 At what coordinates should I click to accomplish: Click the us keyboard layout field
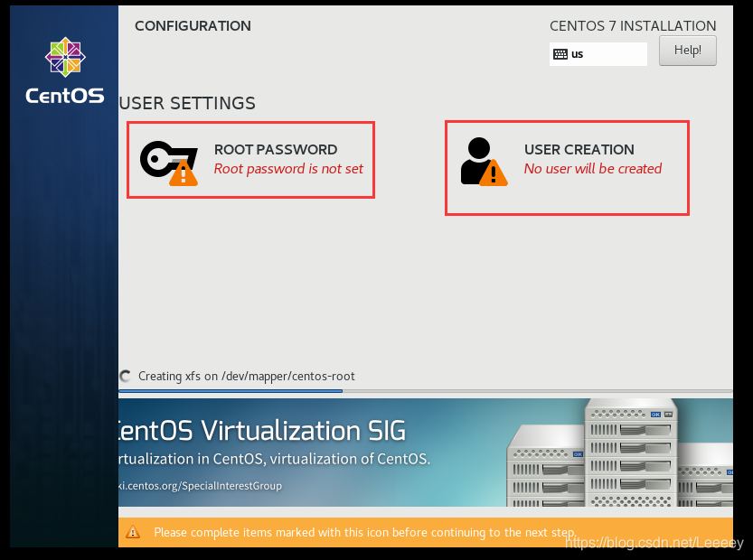[598, 54]
